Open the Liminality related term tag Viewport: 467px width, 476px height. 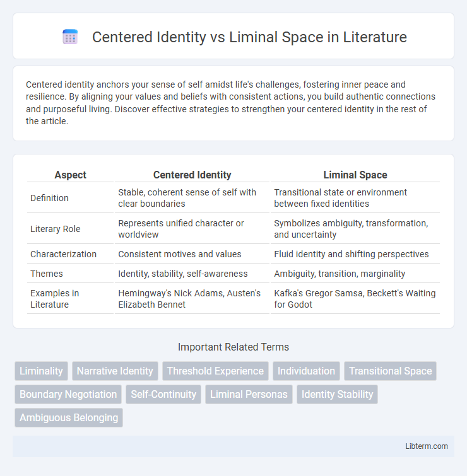point(41,371)
